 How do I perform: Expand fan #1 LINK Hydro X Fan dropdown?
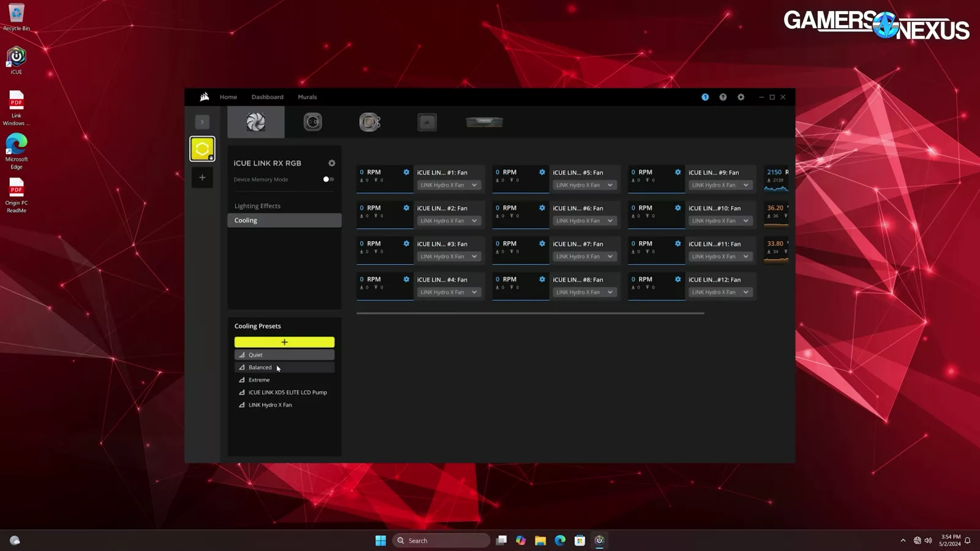448,186
